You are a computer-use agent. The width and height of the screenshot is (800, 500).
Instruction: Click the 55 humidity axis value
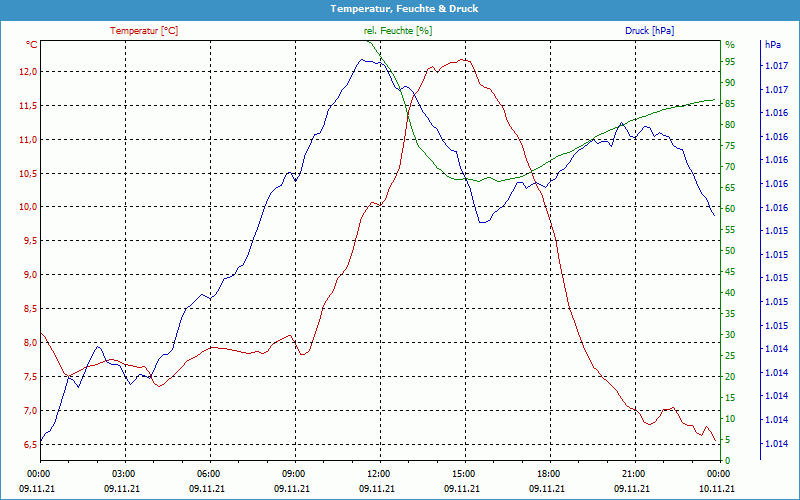coord(730,230)
